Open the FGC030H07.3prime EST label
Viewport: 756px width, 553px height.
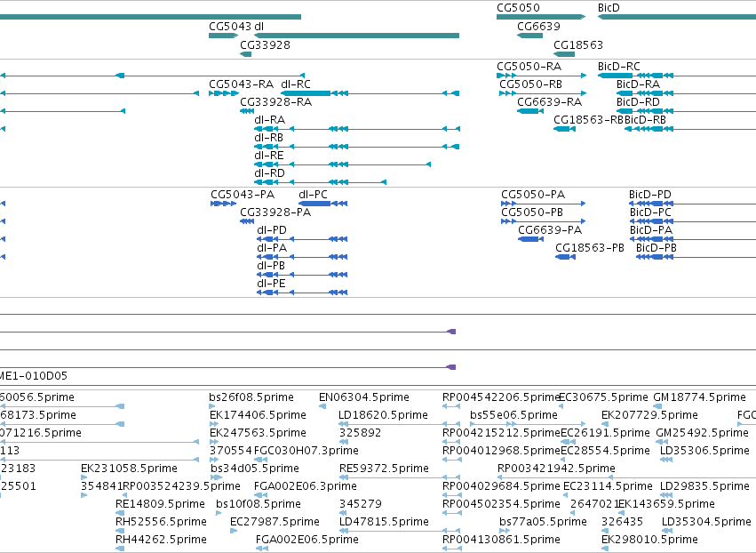tap(306, 451)
